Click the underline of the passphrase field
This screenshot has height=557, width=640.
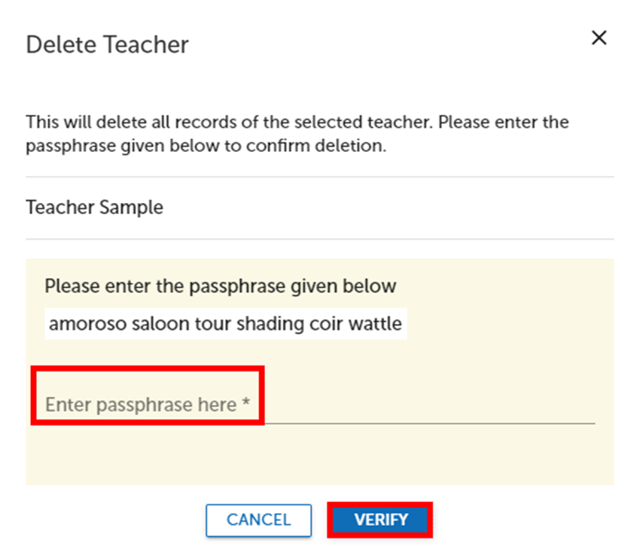[420, 422]
